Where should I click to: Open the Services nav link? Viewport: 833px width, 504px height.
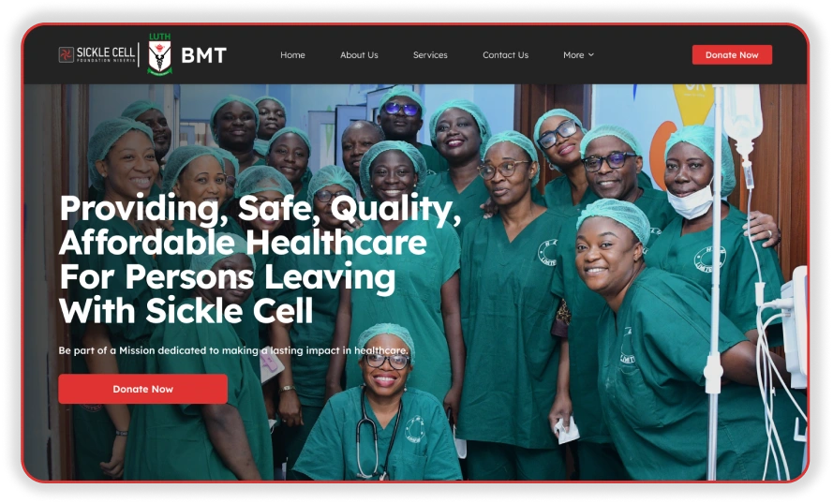tap(430, 54)
